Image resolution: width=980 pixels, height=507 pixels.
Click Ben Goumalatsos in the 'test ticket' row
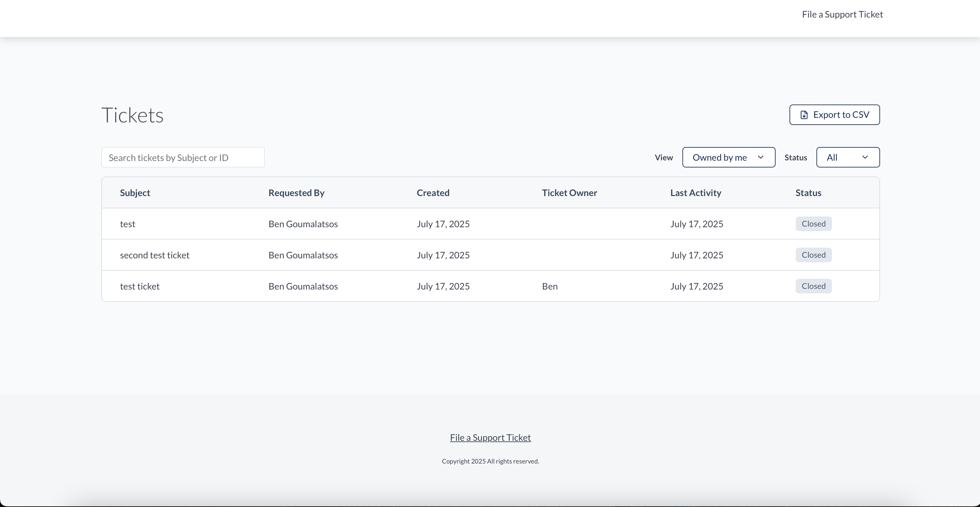pos(303,286)
